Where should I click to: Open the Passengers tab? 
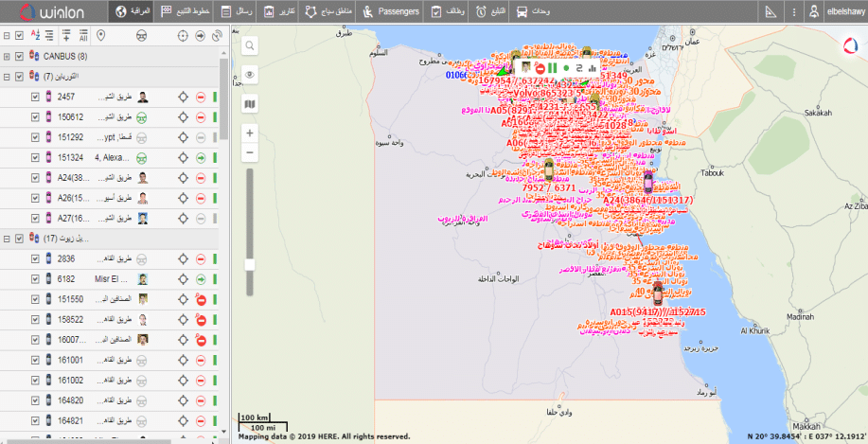click(391, 11)
